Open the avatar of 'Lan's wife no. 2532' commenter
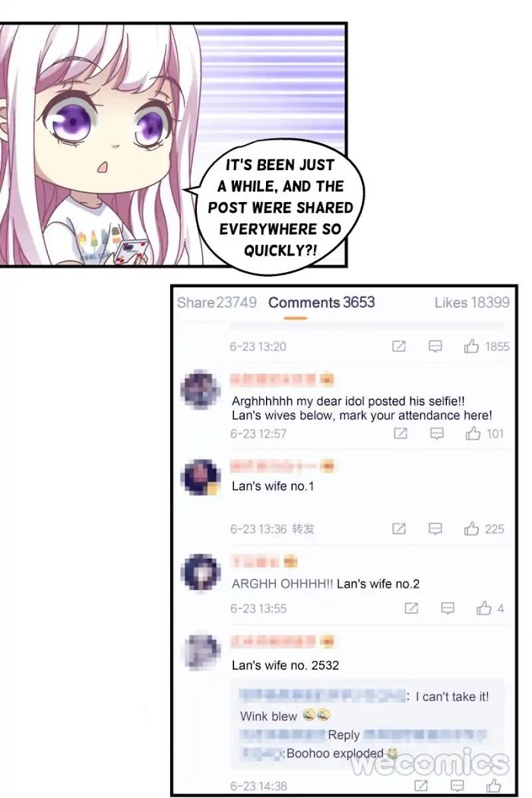The height and width of the screenshot is (798, 532). 201,651
